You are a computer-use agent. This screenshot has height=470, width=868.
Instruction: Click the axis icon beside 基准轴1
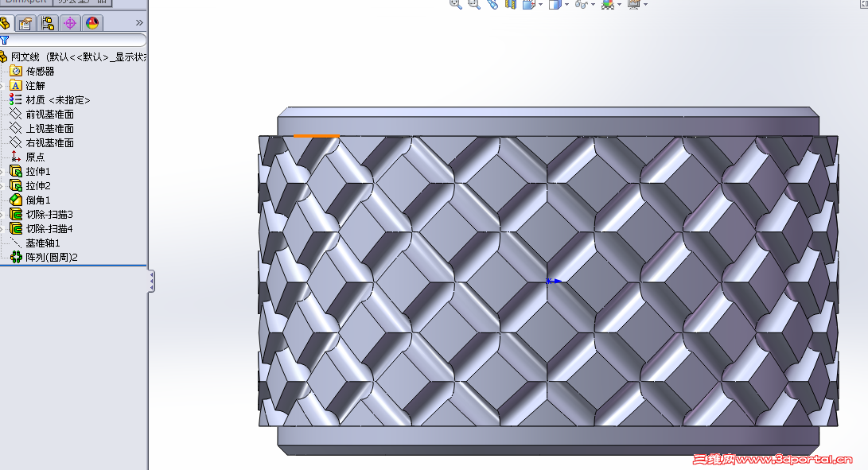[16, 243]
